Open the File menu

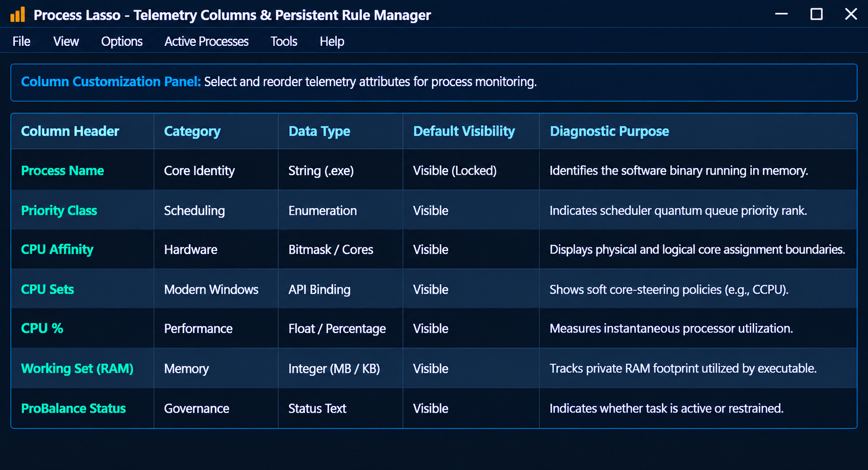[x=21, y=41]
